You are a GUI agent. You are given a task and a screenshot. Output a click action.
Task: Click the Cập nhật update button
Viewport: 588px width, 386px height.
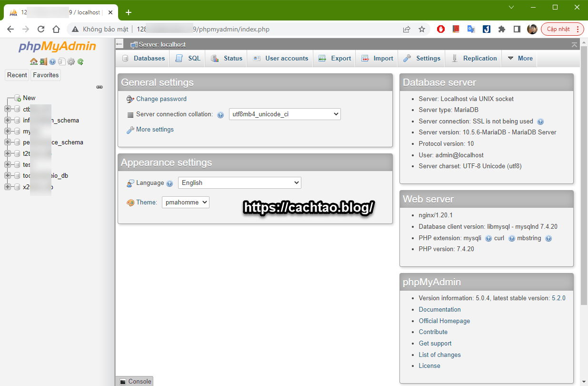(x=562, y=29)
